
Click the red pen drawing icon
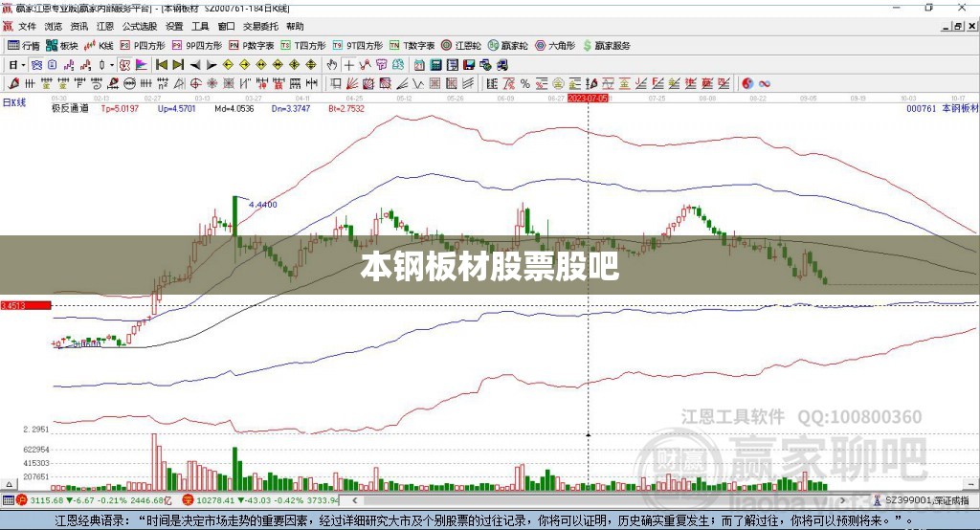(13, 84)
